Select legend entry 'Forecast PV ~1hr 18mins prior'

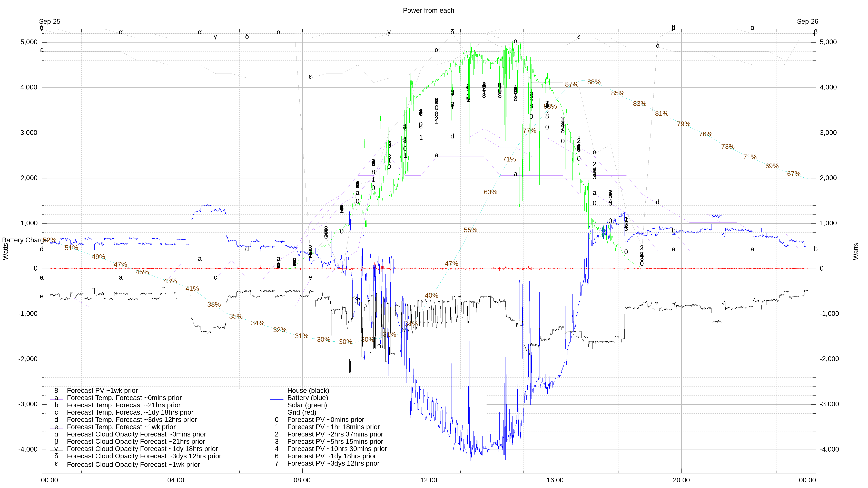pyautogui.click(x=333, y=427)
